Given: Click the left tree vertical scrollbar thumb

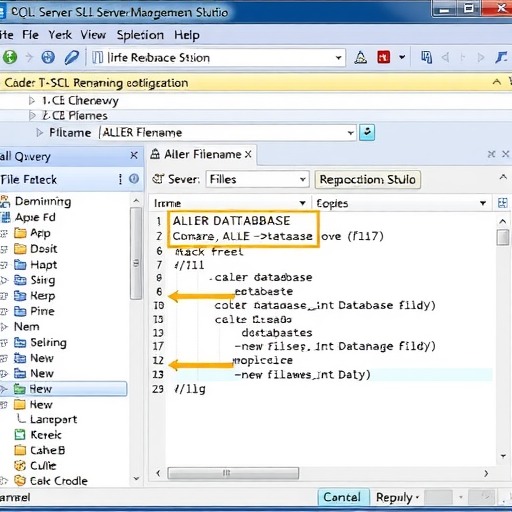Looking at the screenshot, I should [136, 253].
